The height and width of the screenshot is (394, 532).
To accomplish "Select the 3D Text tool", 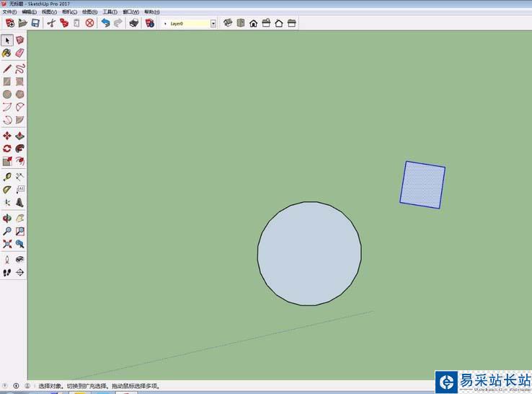I will (x=19, y=203).
